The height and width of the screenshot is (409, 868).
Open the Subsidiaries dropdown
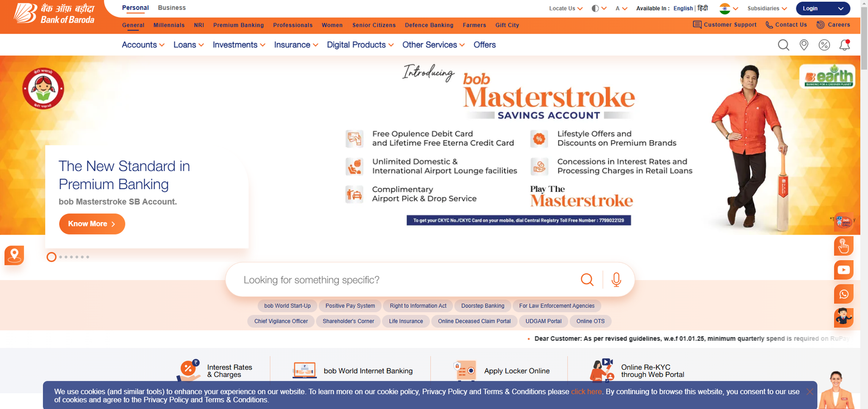(x=767, y=8)
